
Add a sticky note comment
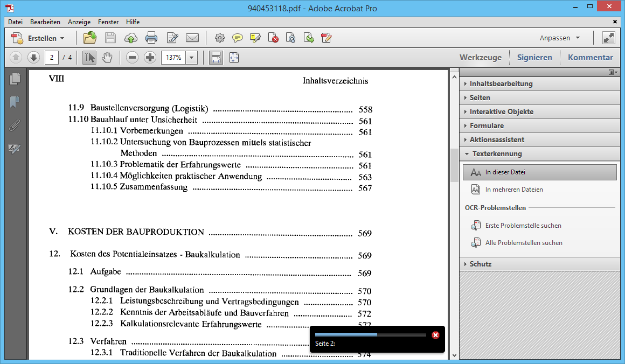237,38
